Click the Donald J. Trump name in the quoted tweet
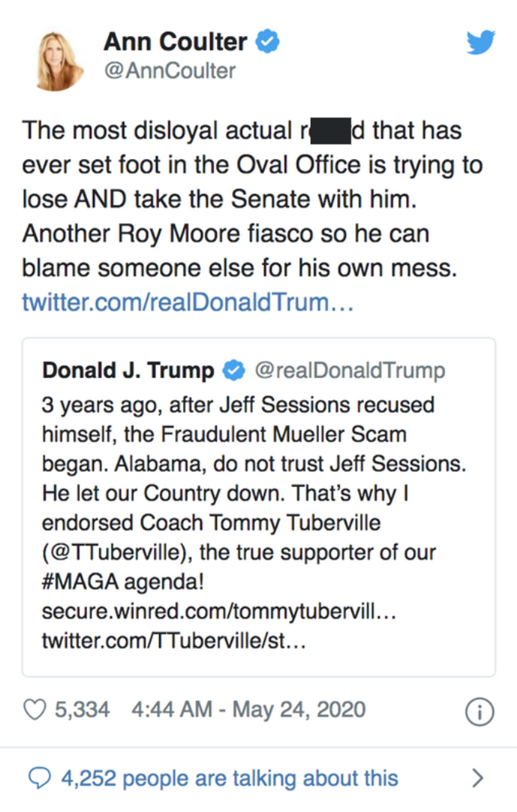This screenshot has height=812, width=517. [128, 370]
